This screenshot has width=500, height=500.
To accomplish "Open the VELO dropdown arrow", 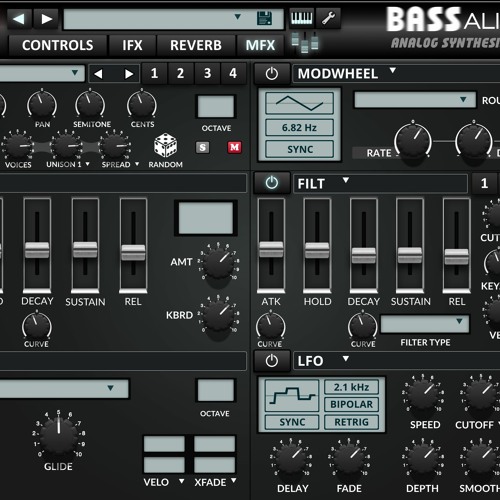I will coord(181,481).
